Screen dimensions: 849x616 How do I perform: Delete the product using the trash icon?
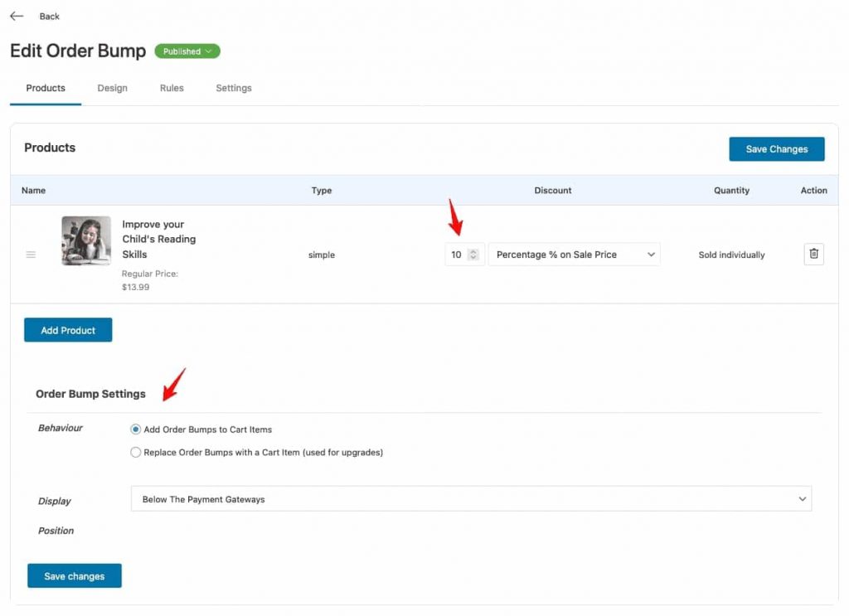813,254
